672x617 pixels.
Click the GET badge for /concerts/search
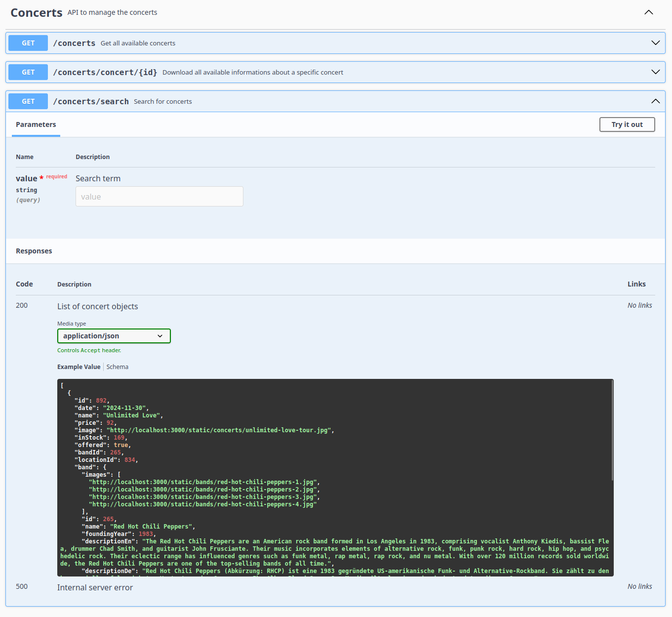(28, 101)
